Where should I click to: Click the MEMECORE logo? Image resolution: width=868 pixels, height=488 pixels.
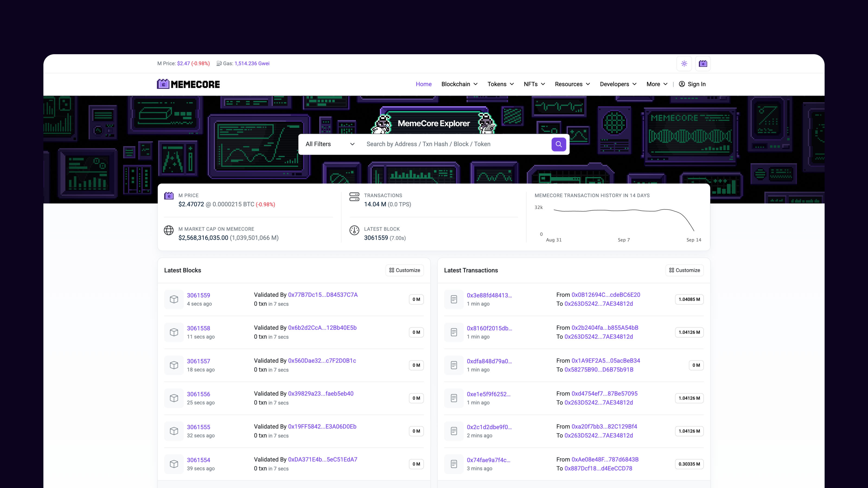pos(188,84)
